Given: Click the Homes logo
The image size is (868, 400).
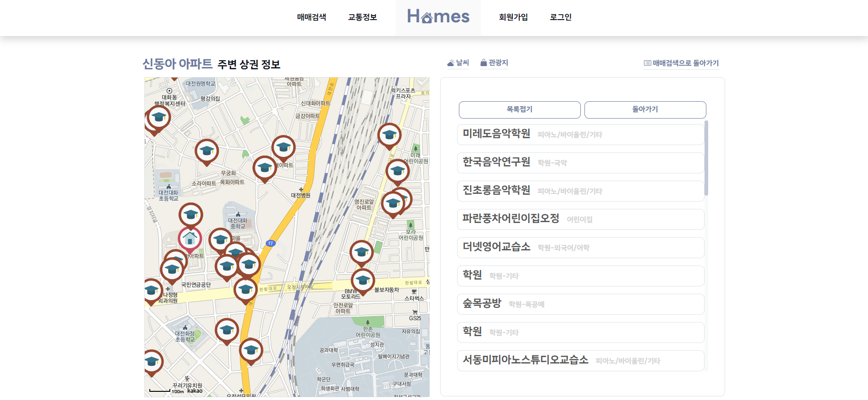Looking at the screenshot, I should click(x=438, y=17).
